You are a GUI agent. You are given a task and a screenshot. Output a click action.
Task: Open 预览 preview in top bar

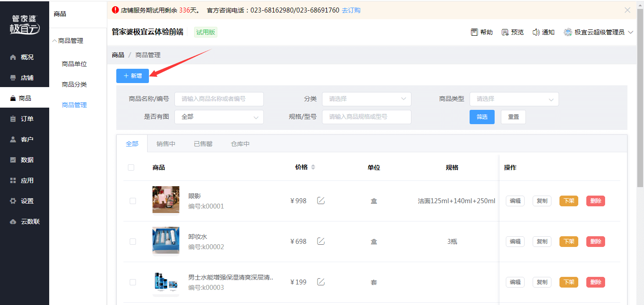[x=513, y=32]
